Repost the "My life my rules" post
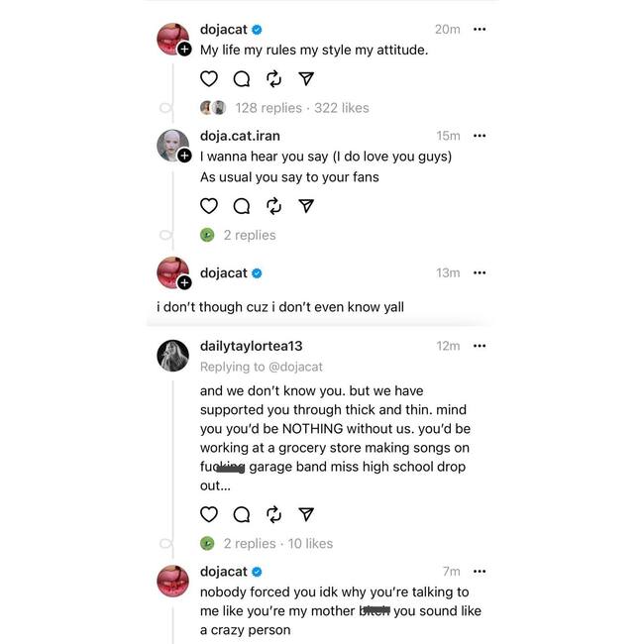Image resolution: width=644 pixels, height=644 pixels. click(x=274, y=78)
